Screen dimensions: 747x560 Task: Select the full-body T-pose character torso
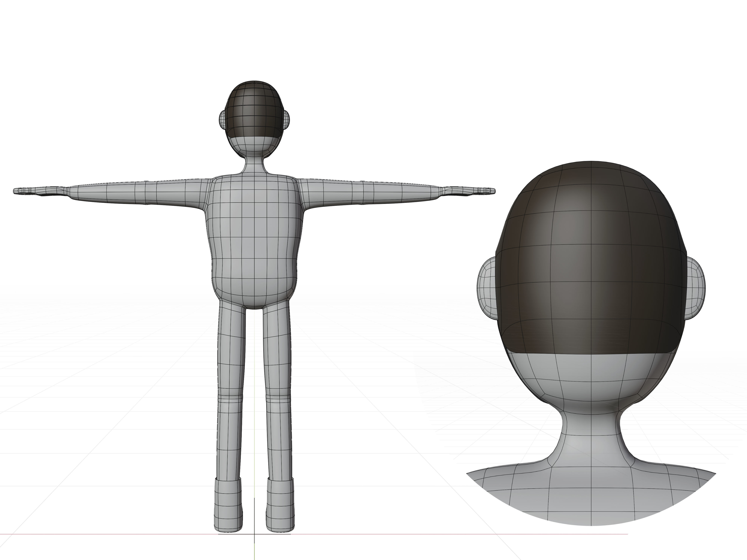click(255, 241)
